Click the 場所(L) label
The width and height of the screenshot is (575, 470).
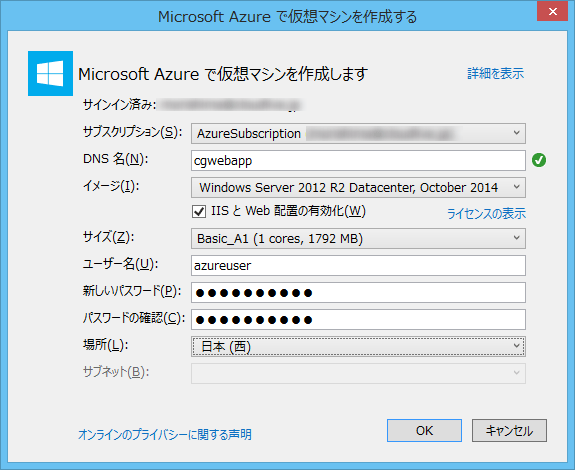[106, 345]
